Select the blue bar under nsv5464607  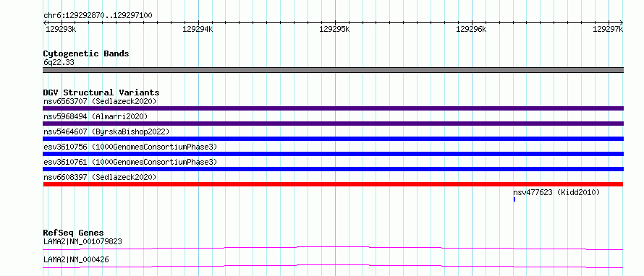point(333,139)
